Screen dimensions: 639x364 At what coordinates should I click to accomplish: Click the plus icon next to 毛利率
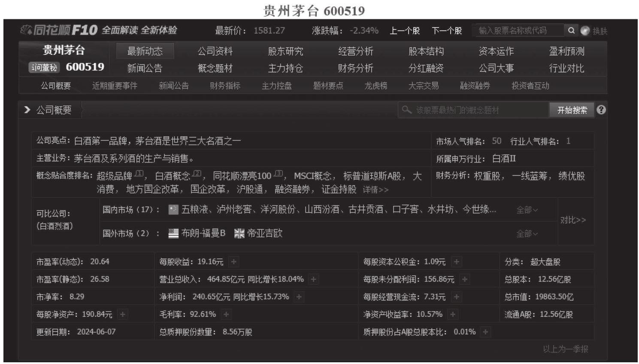coord(226,314)
